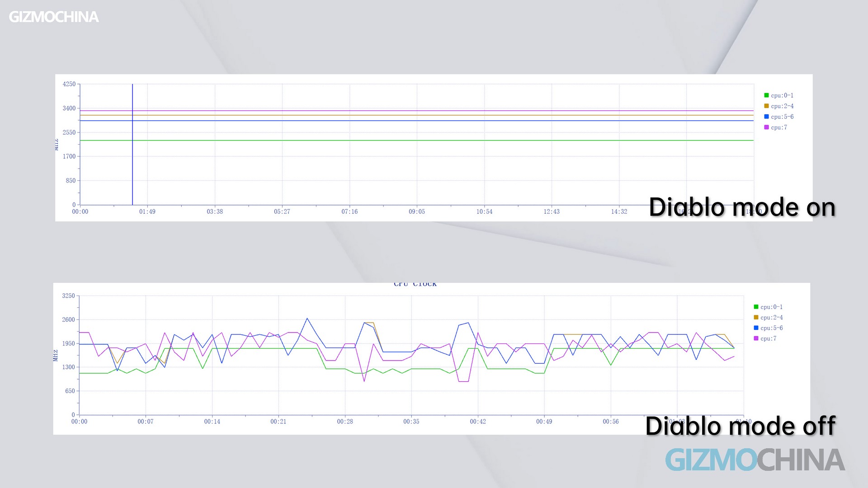Screen dimensions: 868x488
Task: Select the cpu:7 legend label in bottom chart
Action: click(769, 338)
